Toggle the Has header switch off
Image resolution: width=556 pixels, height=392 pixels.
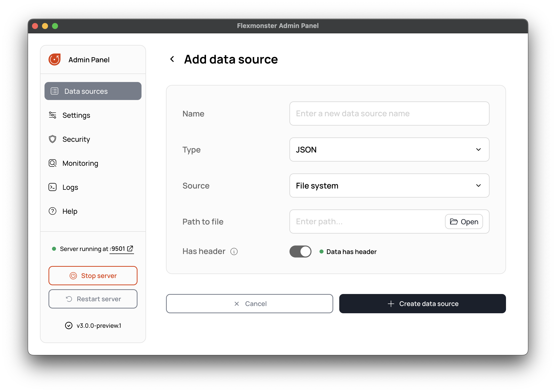(300, 251)
